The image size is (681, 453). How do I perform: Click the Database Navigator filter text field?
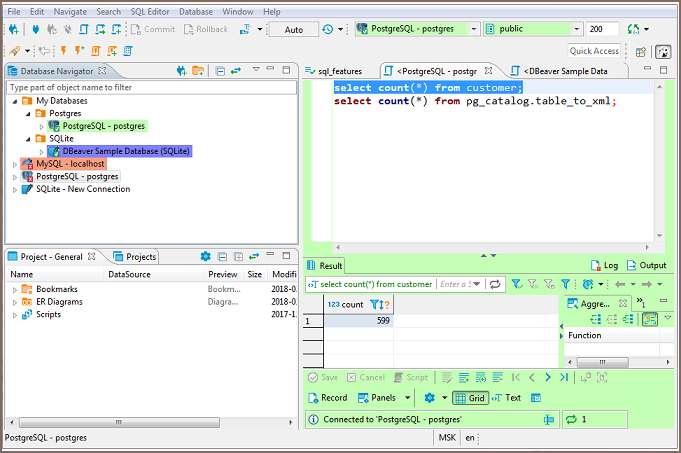[150, 87]
